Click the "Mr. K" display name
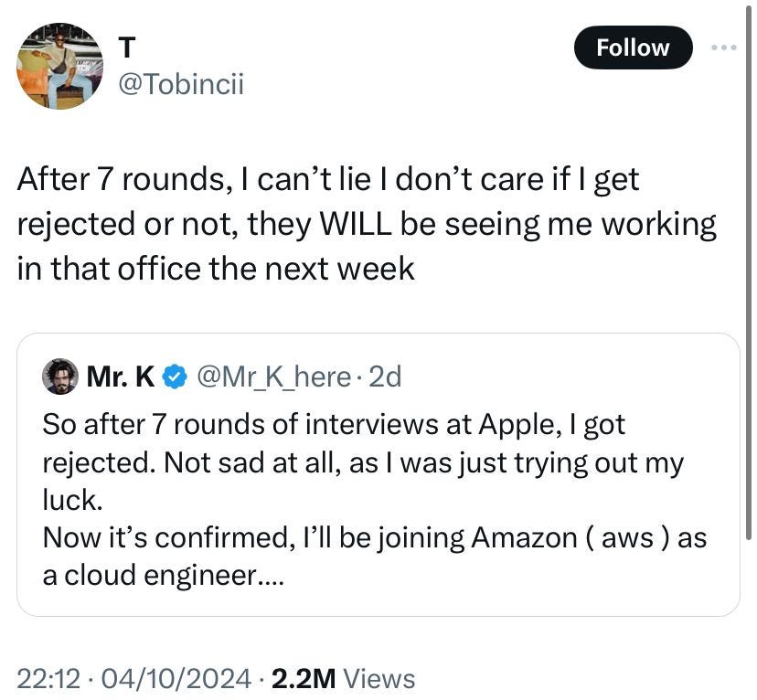The image size is (757, 700). click(120, 377)
